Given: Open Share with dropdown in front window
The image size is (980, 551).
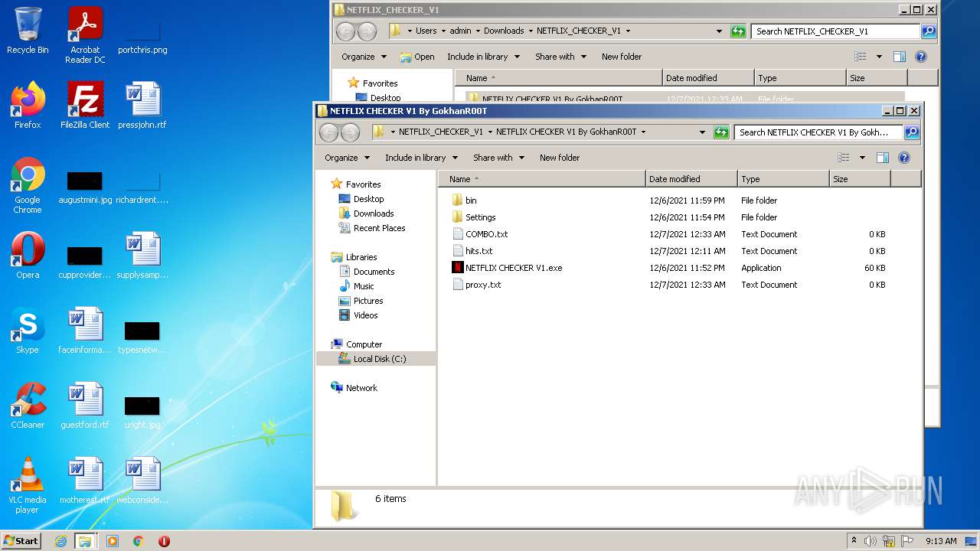Looking at the screenshot, I should click(x=498, y=158).
